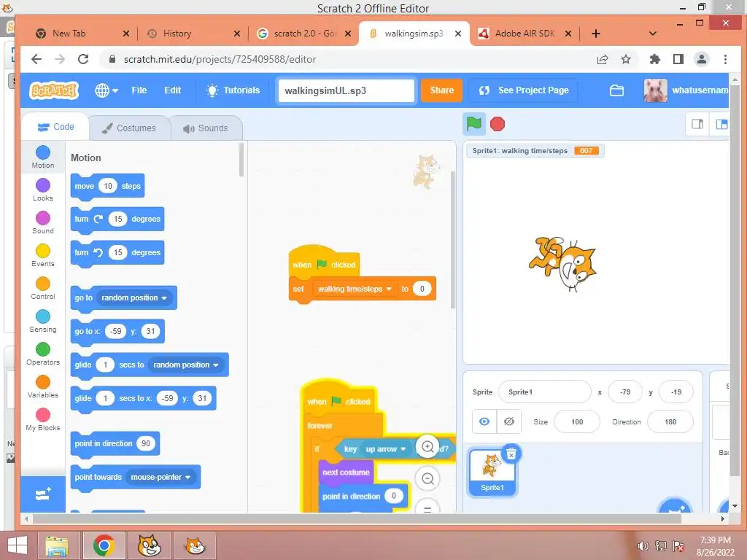Open the Chrome tab search chevron
Image resolution: width=747 pixels, height=560 pixels.
point(653,34)
